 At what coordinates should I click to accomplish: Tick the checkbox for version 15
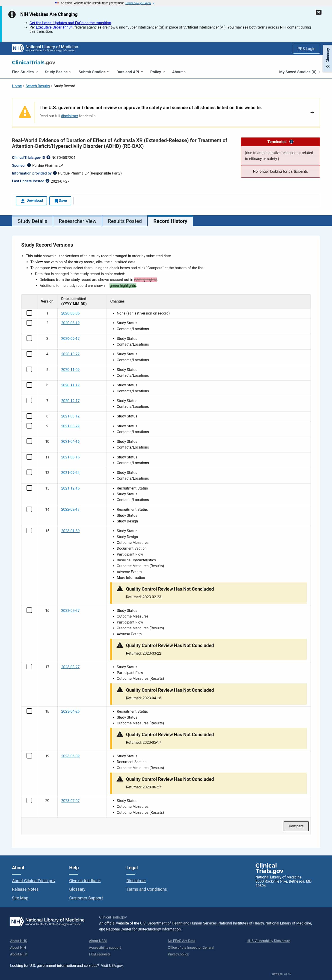pyautogui.click(x=29, y=530)
